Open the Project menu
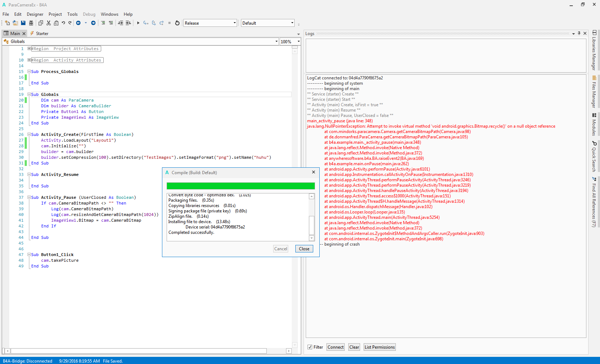 55,14
